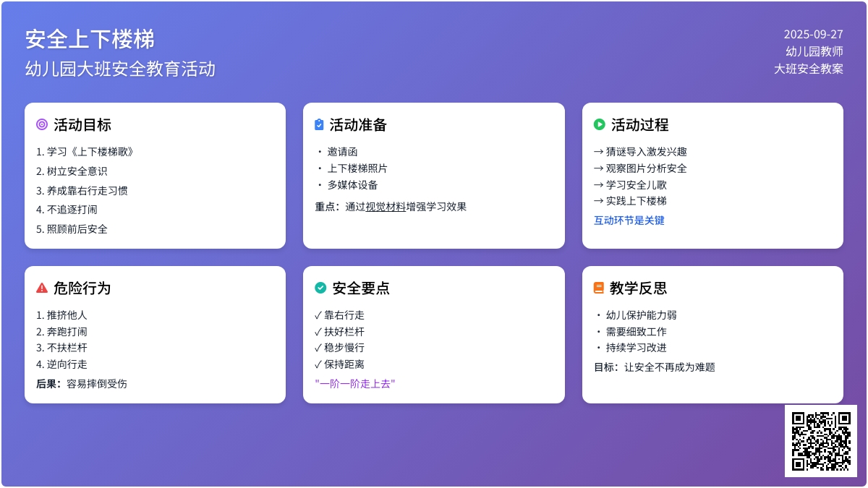Viewport: 868px width, 488px height.
Task: Click the green play icon beside 活动过程
Action: click(x=599, y=124)
